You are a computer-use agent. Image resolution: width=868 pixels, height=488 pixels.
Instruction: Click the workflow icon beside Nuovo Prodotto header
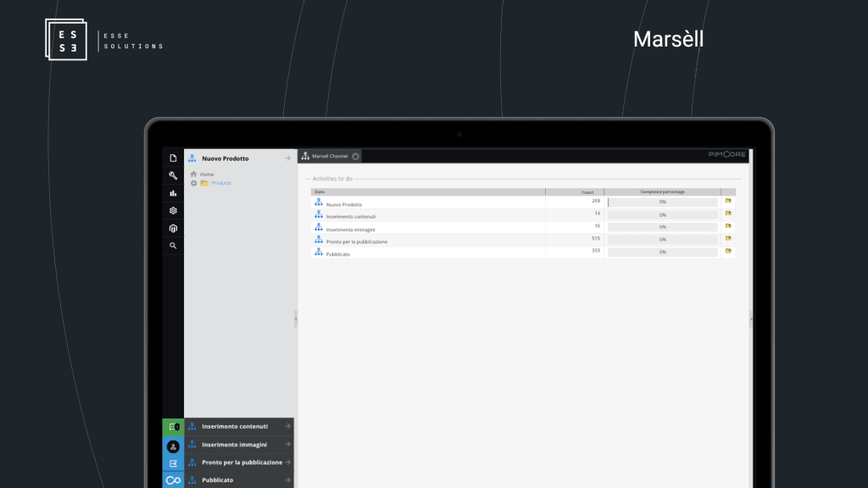(x=192, y=158)
